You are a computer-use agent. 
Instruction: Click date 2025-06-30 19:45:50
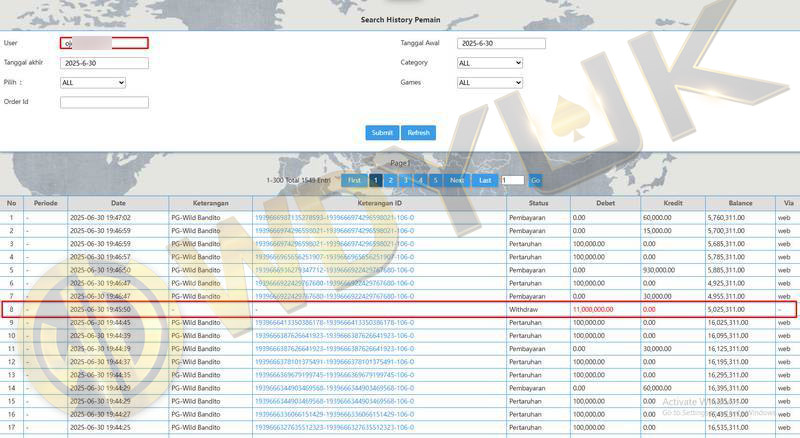[101, 309]
